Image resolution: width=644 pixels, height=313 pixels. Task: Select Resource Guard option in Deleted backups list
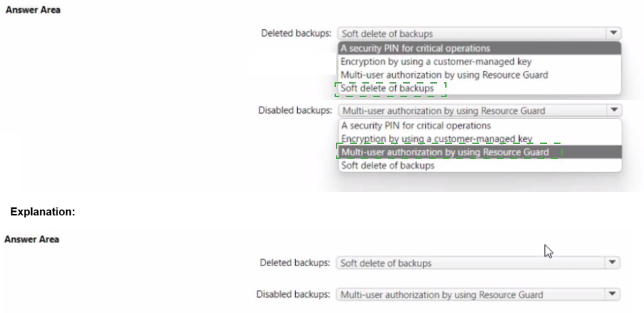pyautogui.click(x=444, y=75)
